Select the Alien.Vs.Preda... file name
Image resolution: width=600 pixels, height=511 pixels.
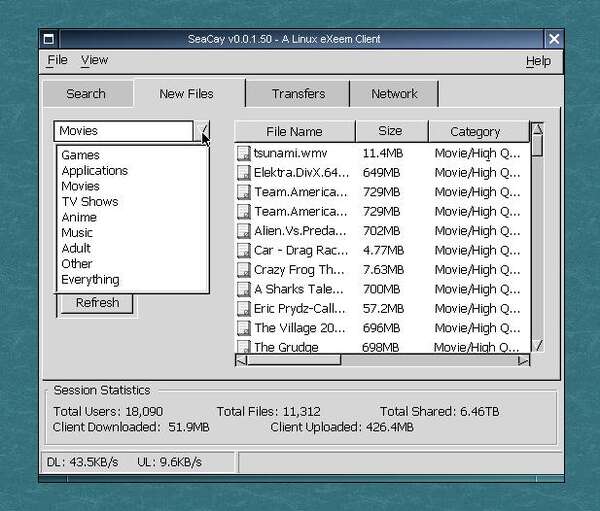click(300, 231)
